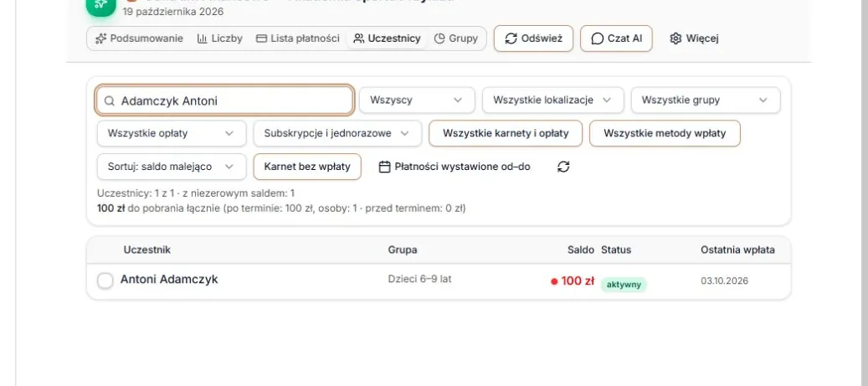868x386 pixels.
Task: Click the 100 zł balance value
Action: [578, 280]
